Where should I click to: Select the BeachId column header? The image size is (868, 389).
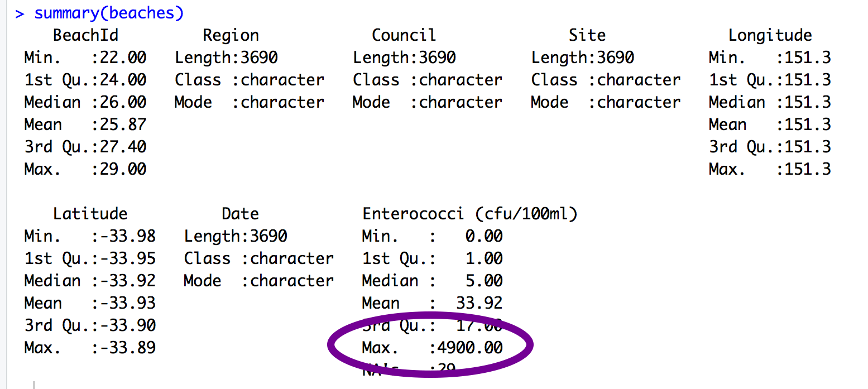coord(85,35)
